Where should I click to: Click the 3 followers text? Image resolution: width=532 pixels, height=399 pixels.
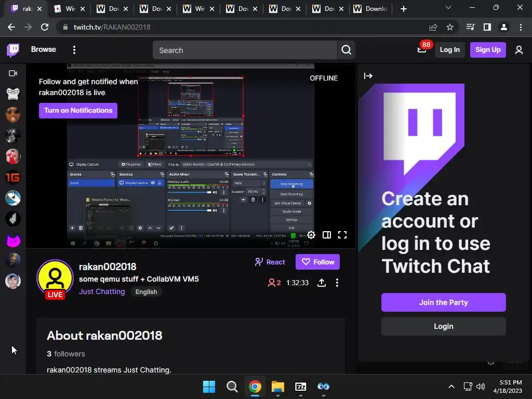coord(66,354)
